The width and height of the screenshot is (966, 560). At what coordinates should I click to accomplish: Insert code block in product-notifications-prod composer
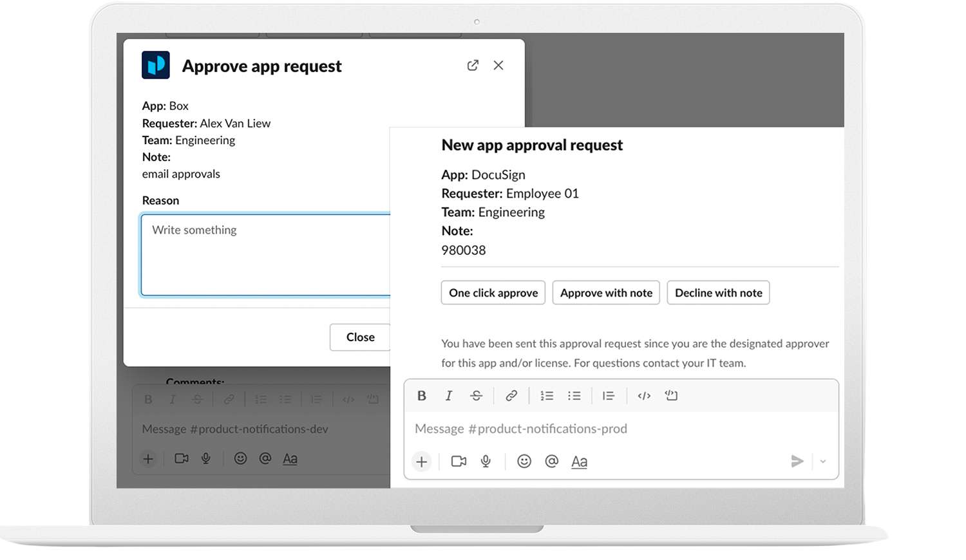(671, 396)
